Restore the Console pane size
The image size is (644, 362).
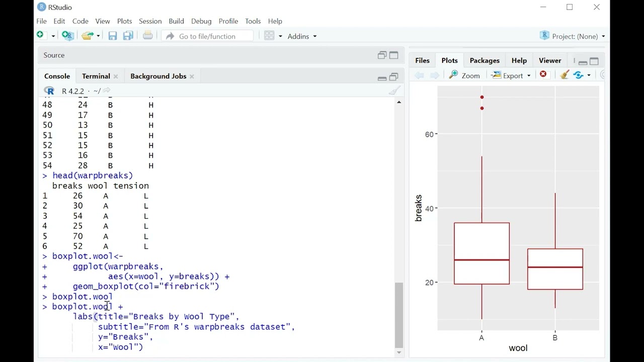[x=394, y=77]
